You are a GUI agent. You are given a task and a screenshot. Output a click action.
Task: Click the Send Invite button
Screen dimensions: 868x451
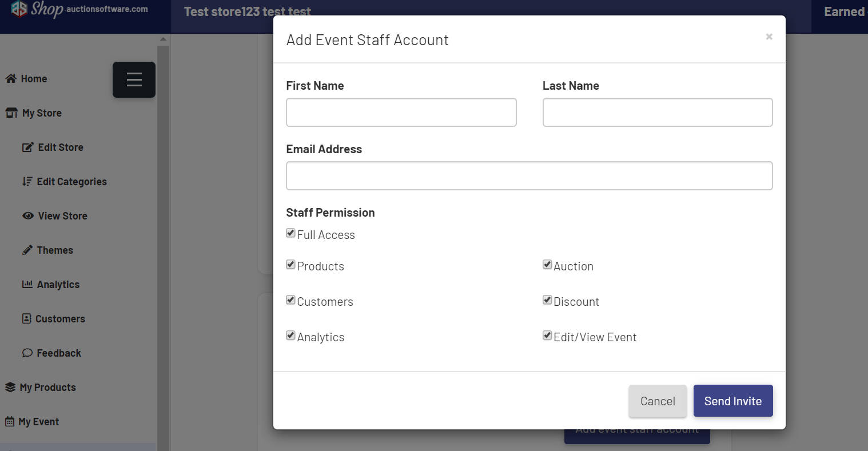732,401
